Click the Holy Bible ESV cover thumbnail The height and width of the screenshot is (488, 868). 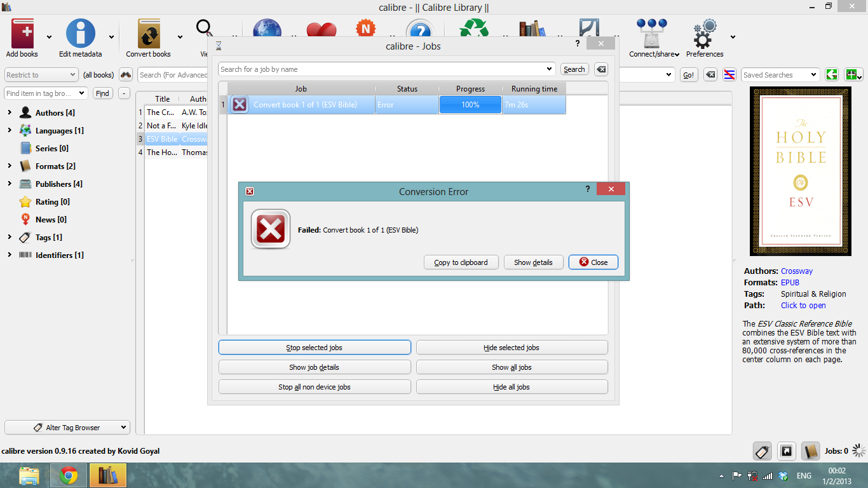[x=801, y=172]
